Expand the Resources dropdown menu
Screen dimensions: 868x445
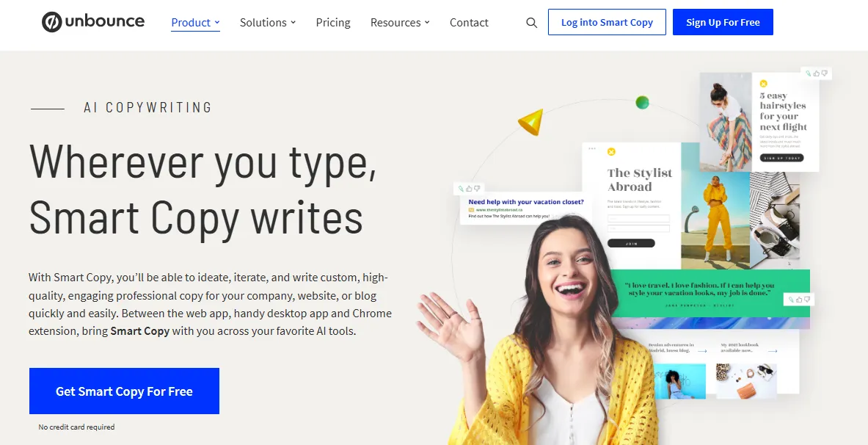pyautogui.click(x=400, y=23)
